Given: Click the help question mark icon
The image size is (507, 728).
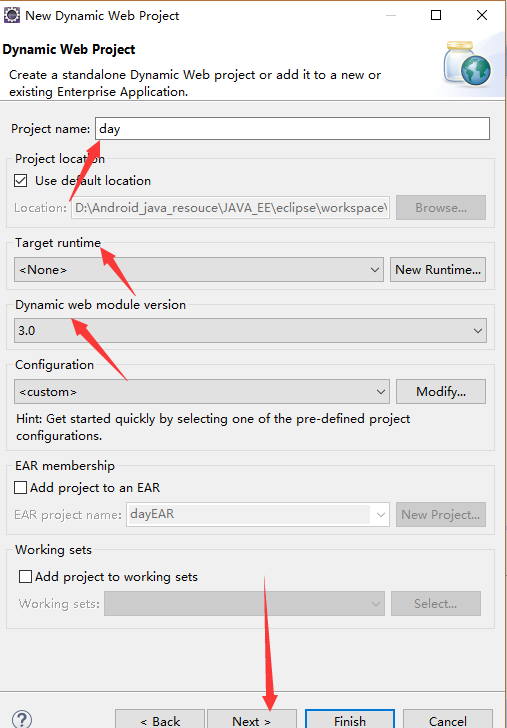Looking at the screenshot, I should (22, 719).
